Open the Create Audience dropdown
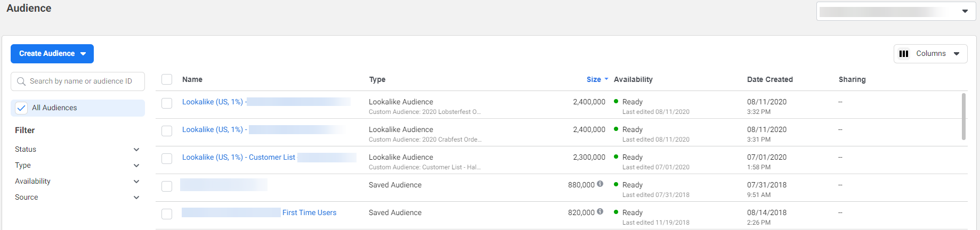Image resolution: width=980 pixels, height=230 pixels. coord(52,54)
